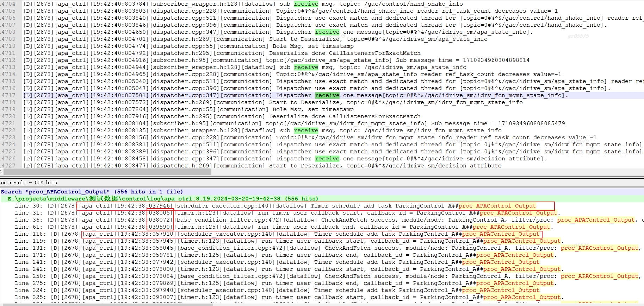This screenshot has height=306, width=644.
Task: Click highlighted "receive" on line 4717
Action: (x=327, y=95)
